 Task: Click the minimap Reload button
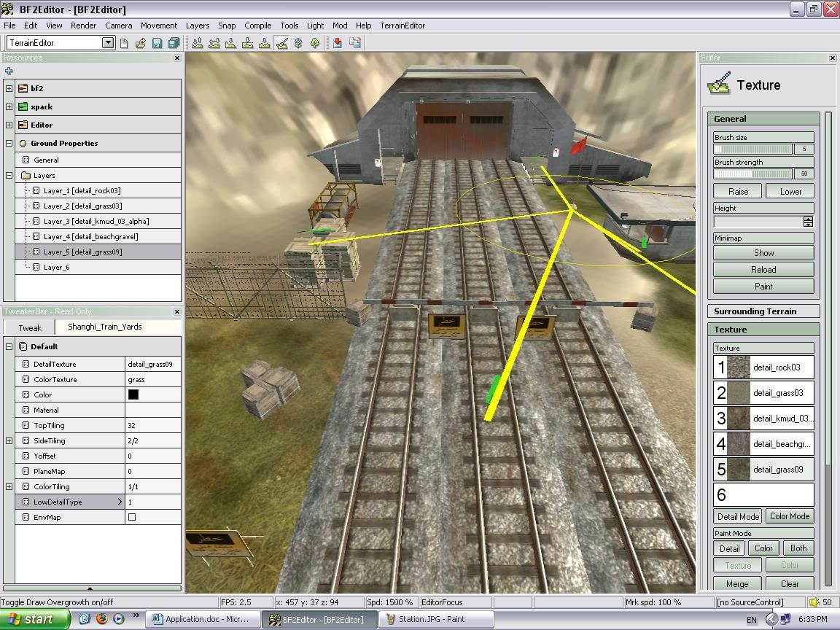tap(763, 270)
